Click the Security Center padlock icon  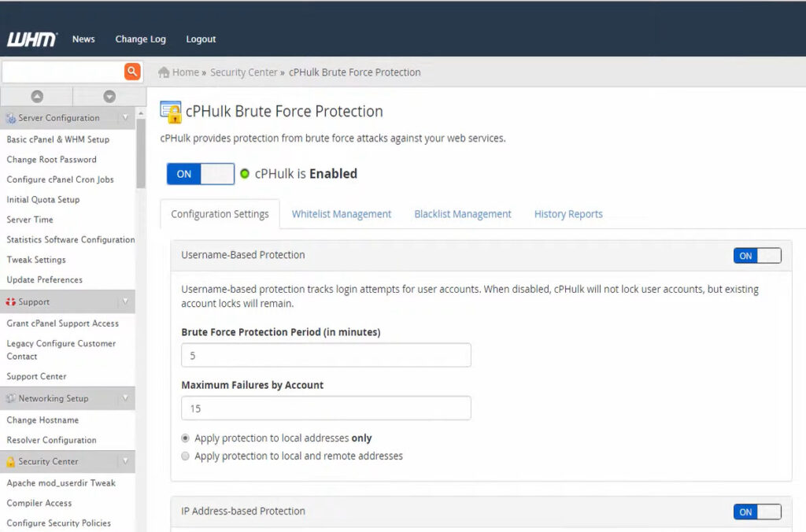tap(11, 462)
